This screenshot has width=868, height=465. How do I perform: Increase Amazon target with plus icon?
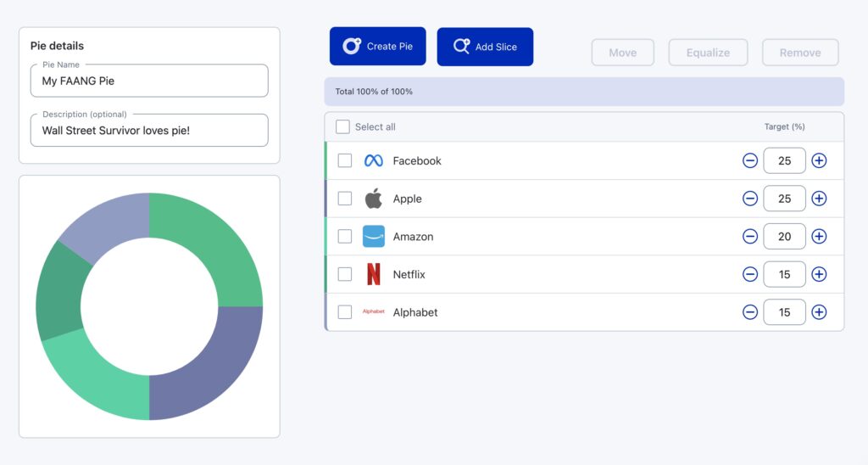[x=820, y=236]
